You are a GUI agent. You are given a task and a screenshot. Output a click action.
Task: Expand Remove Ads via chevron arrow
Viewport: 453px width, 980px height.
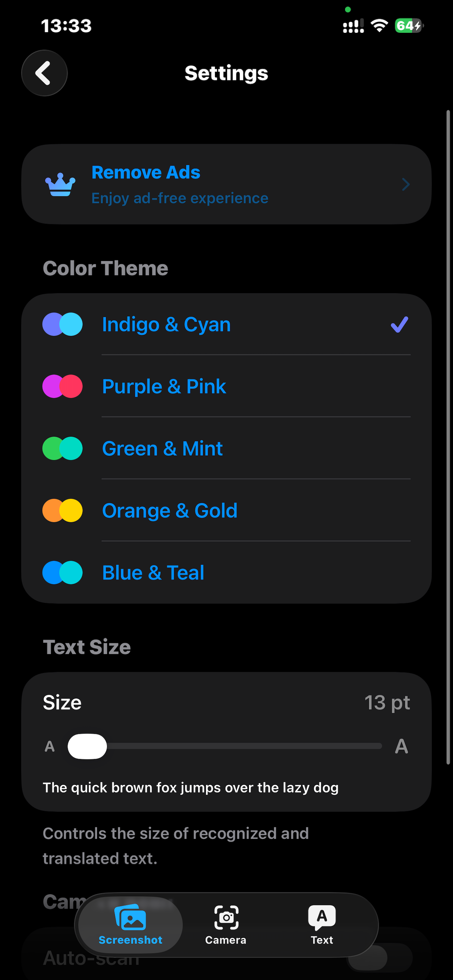406,184
